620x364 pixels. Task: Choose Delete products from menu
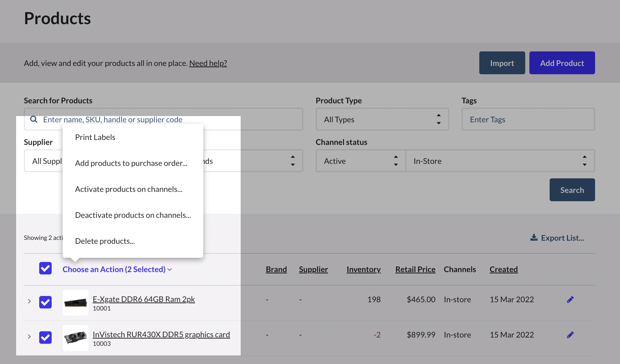(x=105, y=241)
